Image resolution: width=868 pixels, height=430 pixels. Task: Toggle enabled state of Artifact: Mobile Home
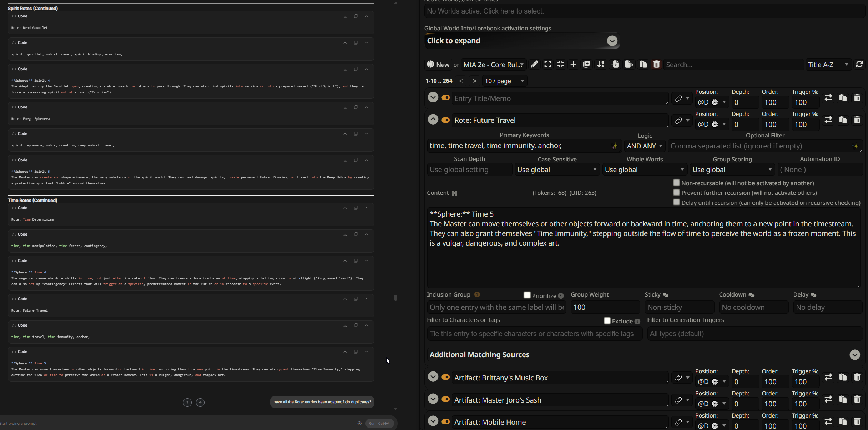445,421
